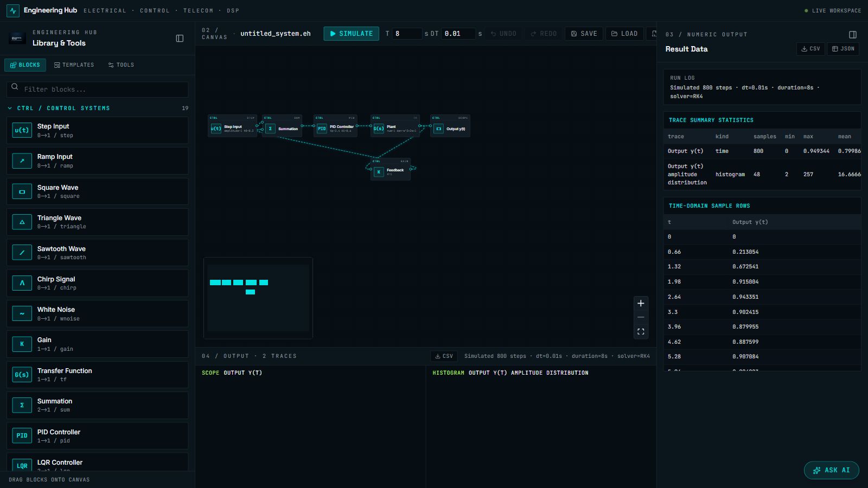The width and height of the screenshot is (868, 488).
Task: Select the Gain K library icon
Action: [x=22, y=344]
